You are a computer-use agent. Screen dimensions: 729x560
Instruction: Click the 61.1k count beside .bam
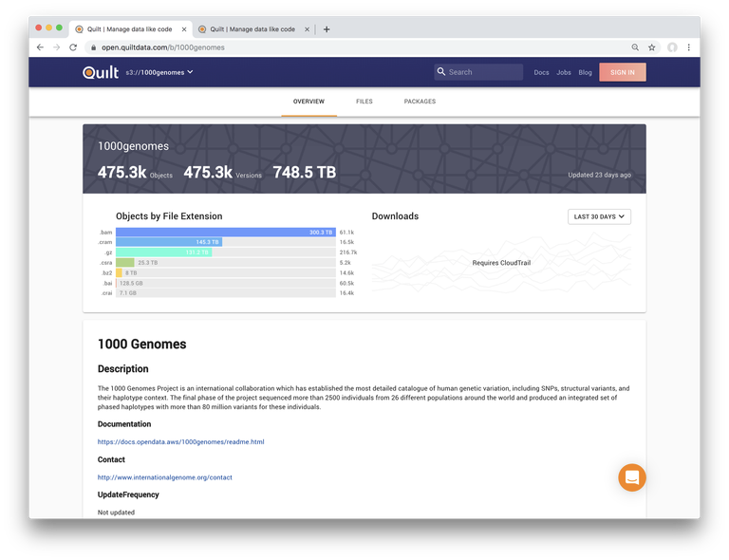(346, 232)
